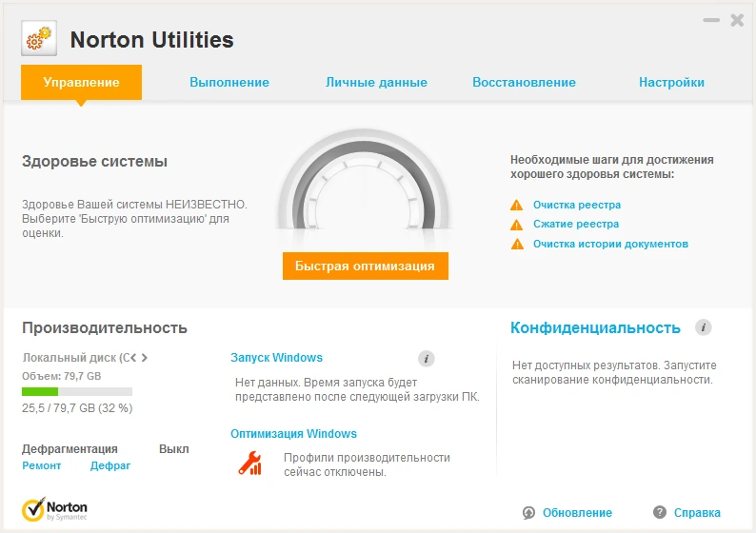Image resolution: width=756 pixels, height=533 pixels.
Task: Open the Запуск Windows link
Action: click(276, 358)
